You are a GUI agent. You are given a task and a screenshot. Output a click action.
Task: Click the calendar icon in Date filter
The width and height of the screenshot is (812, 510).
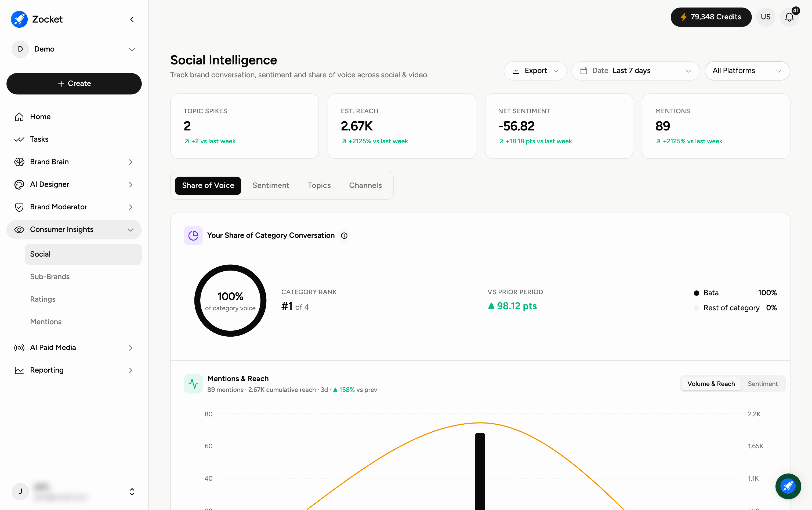pos(584,71)
